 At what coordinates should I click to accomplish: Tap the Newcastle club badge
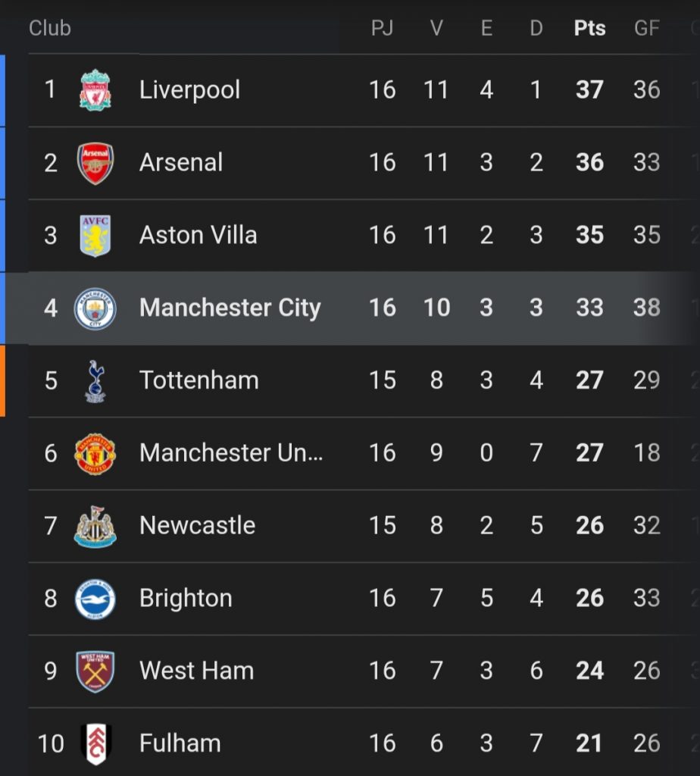[95, 526]
